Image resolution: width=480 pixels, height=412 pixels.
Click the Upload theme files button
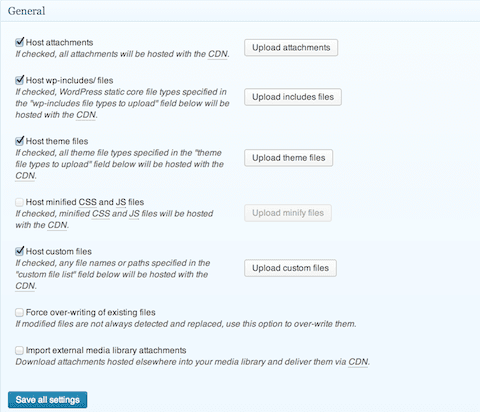pyautogui.click(x=288, y=158)
